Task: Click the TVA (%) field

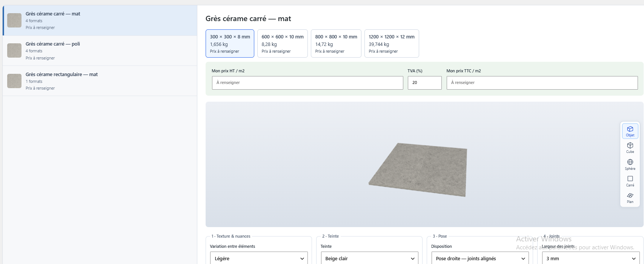Action: [425, 83]
